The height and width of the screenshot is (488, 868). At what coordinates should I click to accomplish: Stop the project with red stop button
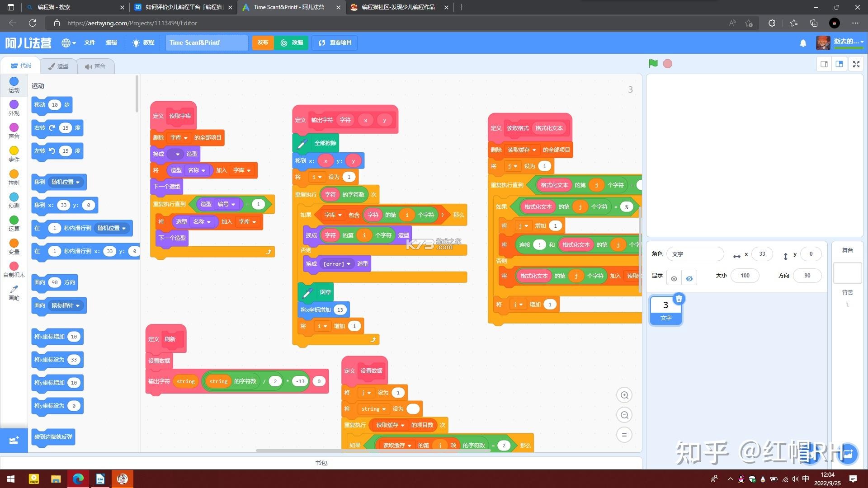tap(668, 64)
